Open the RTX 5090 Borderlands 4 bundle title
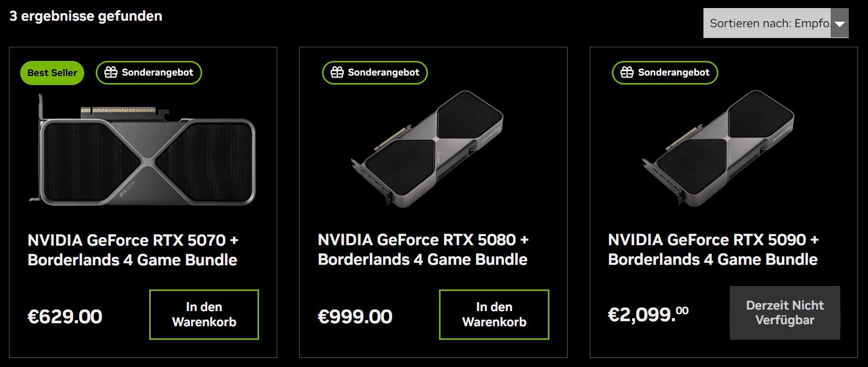The image size is (868, 367). click(713, 249)
